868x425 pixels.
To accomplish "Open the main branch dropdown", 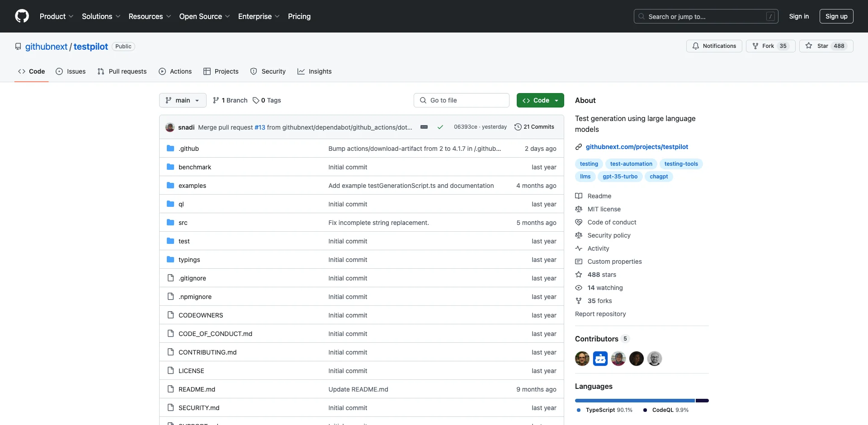I will (183, 100).
